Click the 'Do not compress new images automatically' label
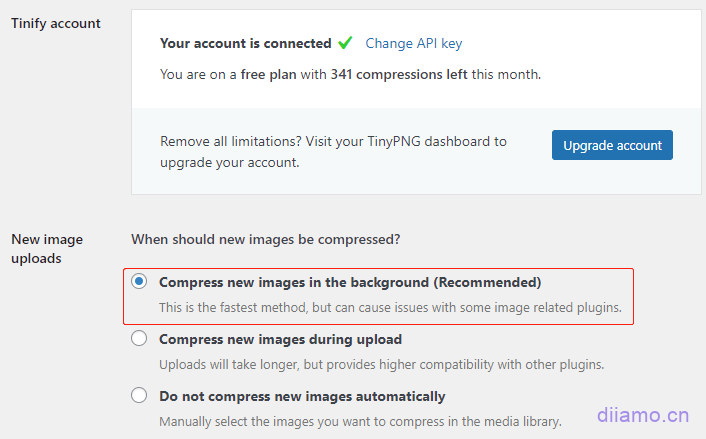 coord(302,396)
